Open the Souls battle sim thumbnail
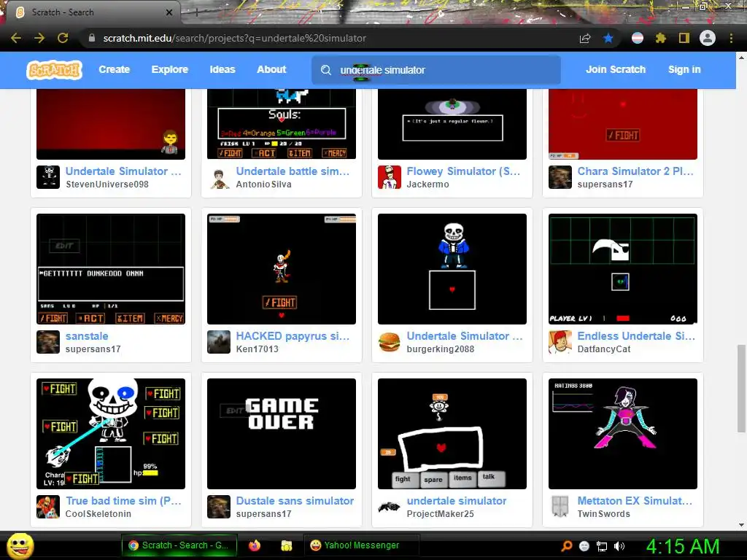 [x=282, y=124]
